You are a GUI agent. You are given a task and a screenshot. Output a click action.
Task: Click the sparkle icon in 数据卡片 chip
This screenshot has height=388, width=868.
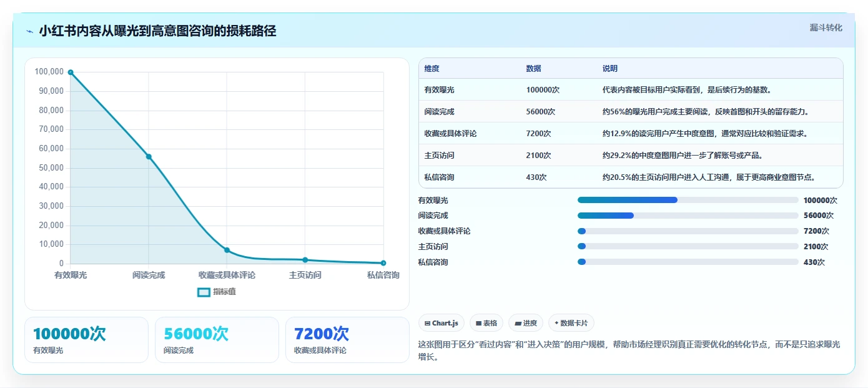[x=556, y=323]
